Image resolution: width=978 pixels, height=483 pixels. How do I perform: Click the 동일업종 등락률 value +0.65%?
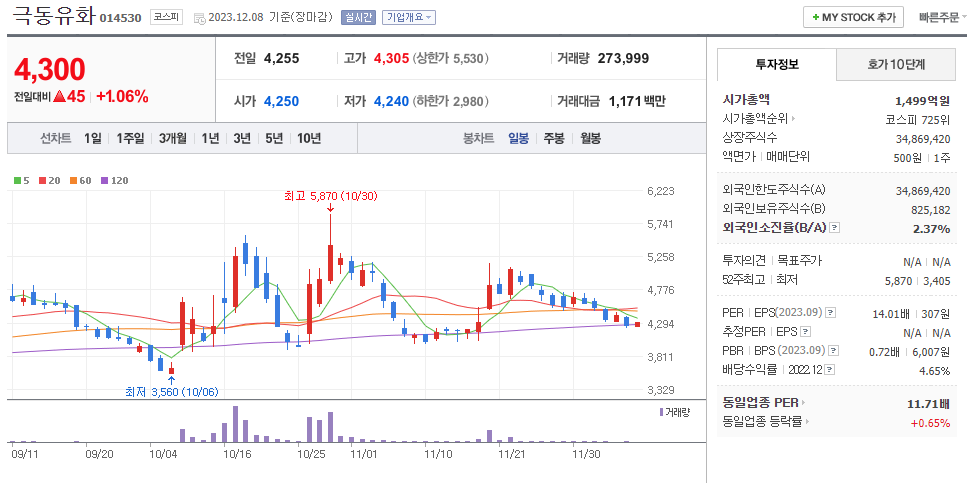[x=930, y=422]
